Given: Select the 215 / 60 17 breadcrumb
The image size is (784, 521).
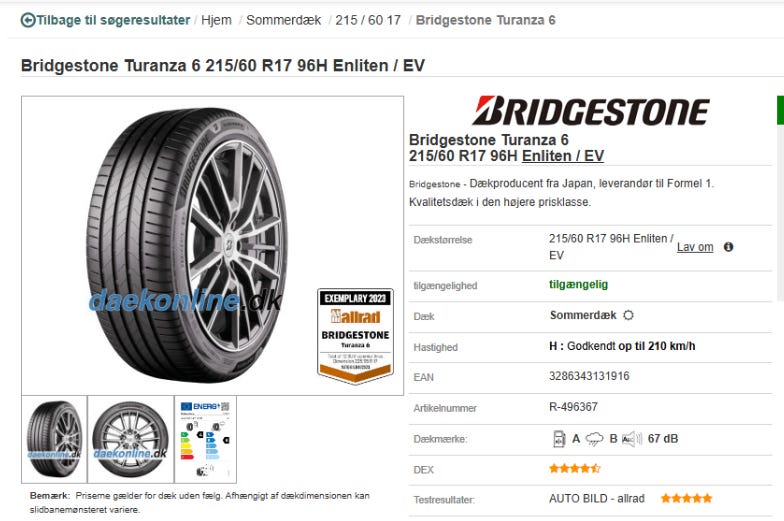Looking at the screenshot, I should 368,20.
